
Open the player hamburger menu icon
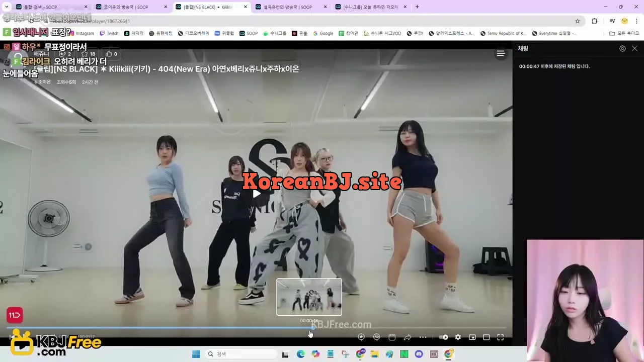501,53
